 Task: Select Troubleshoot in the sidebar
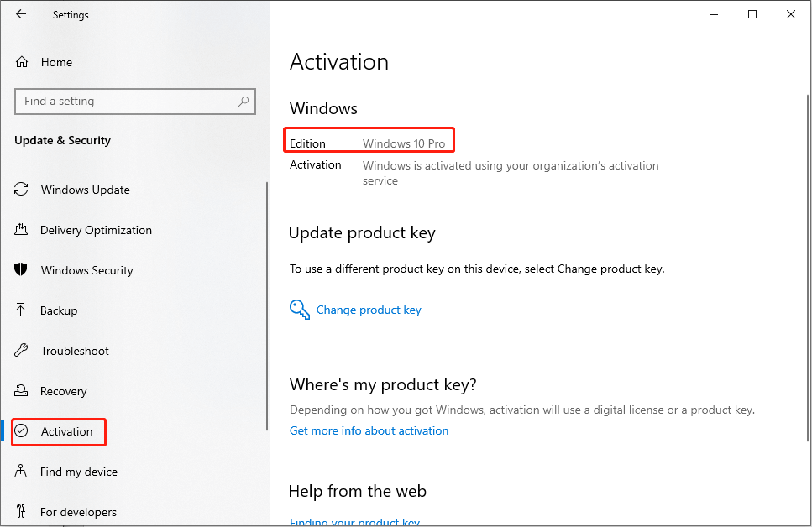point(75,351)
